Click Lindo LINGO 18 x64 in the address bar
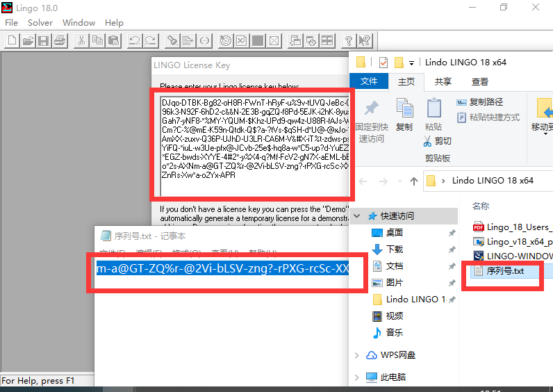Image resolution: width=553 pixels, height=392 pixels. point(493,180)
